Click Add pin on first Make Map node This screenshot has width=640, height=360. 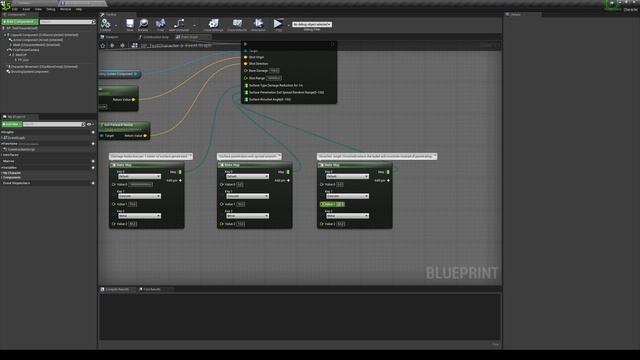[x=174, y=180]
